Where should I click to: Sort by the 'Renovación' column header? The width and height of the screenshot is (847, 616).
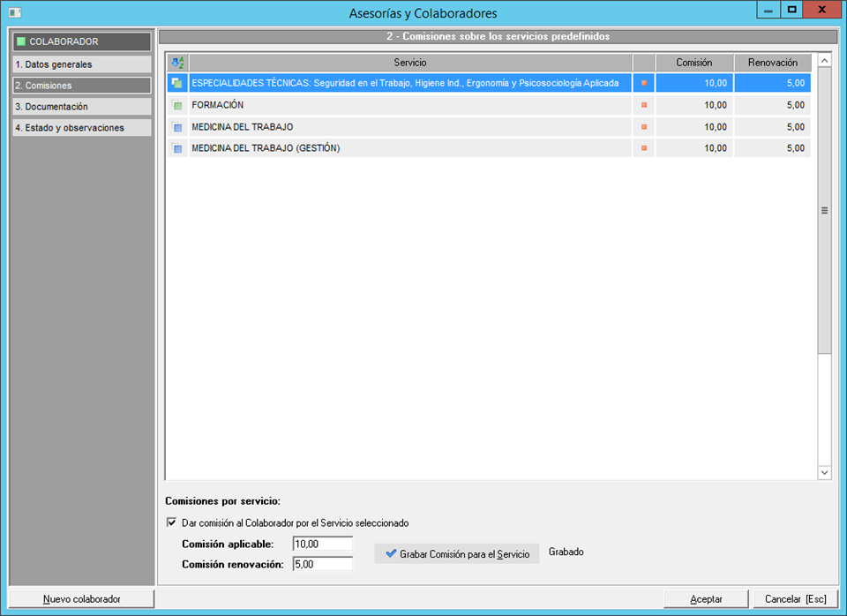772,63
